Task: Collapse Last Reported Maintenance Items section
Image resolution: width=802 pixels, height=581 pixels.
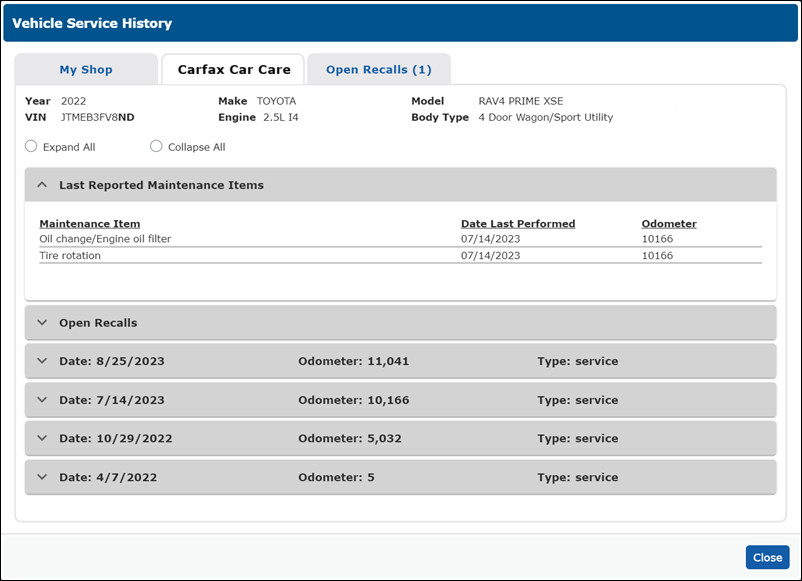Action: 400,185
